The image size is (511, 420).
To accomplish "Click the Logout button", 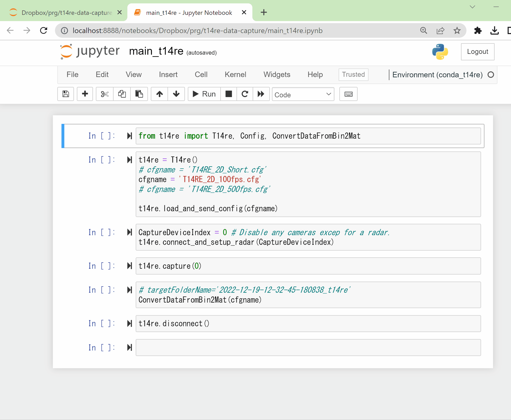I will pos(477,52).
